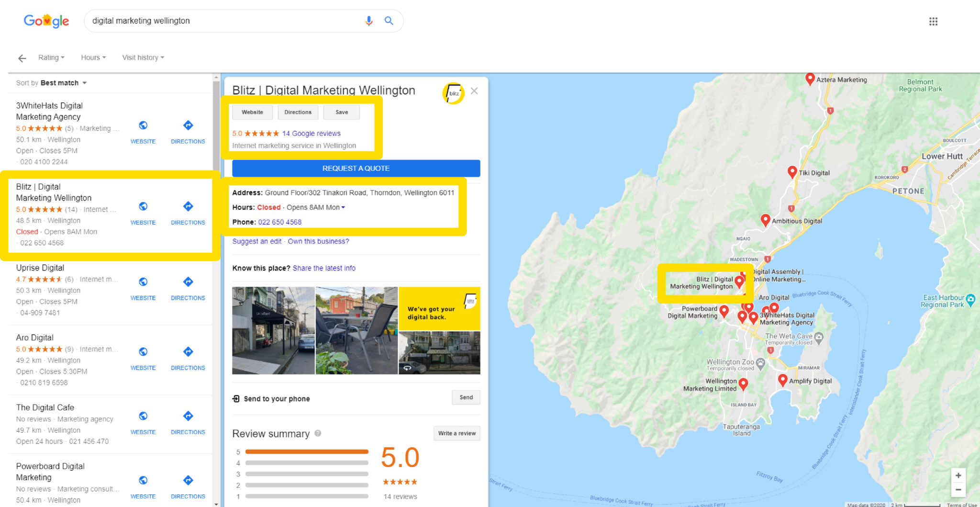The height and width of the screenshot is (507, 980).
Task: Click the 4-star rating bar
Action: (307, 463)
